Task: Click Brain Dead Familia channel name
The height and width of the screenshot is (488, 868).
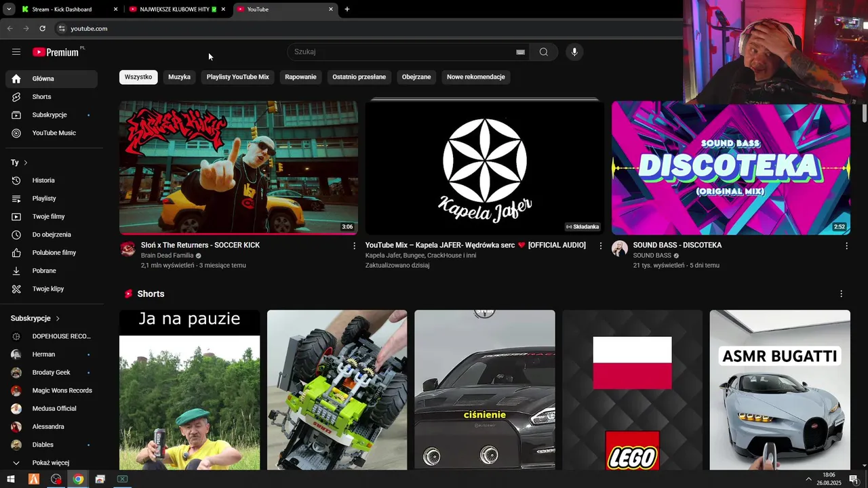Action: click(167, 256)
